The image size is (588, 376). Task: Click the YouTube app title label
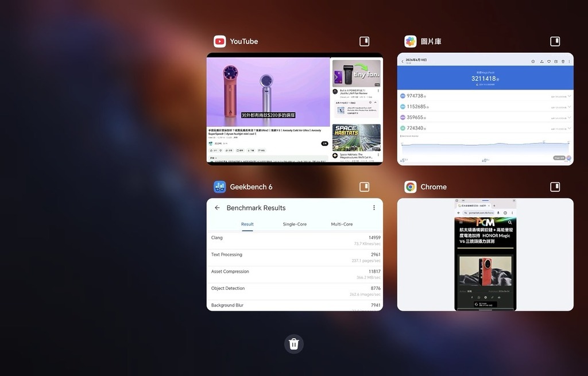click(243, 41)
